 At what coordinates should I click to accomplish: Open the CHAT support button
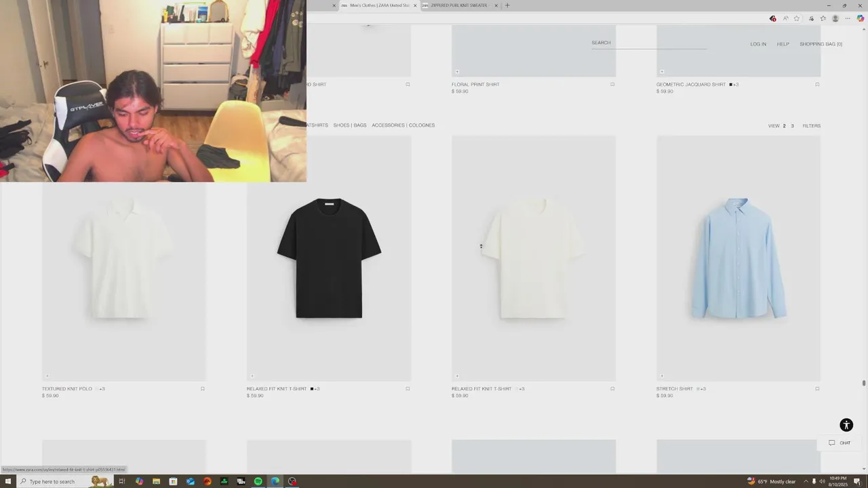[840, 443]
